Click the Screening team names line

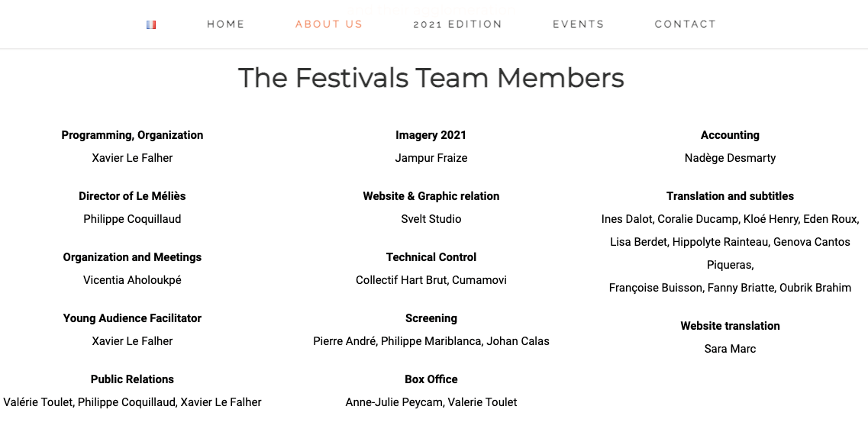(431, 341)
